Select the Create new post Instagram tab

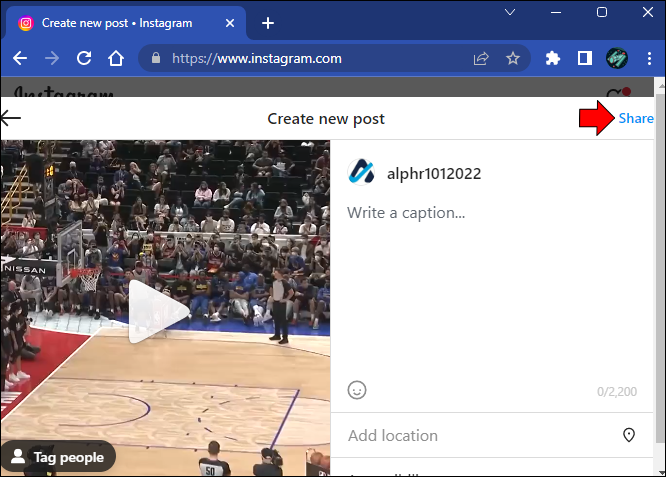point(120,22)
